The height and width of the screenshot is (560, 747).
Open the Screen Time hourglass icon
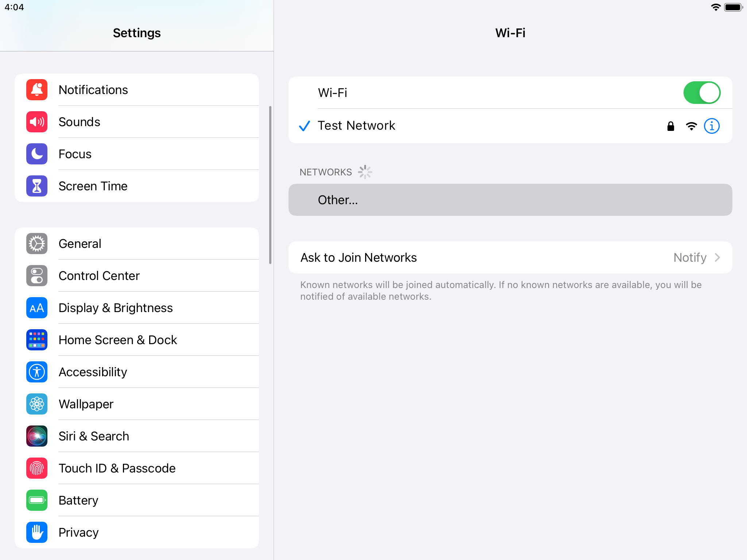[37, 186]
